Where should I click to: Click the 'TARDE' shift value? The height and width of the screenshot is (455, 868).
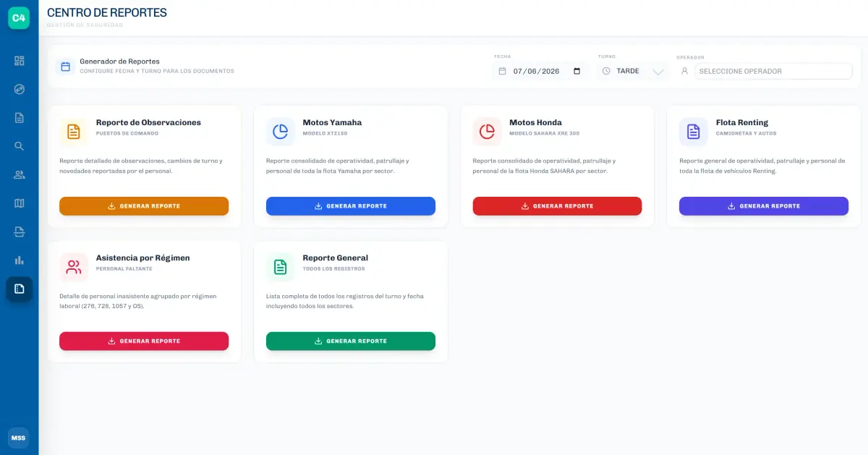click(628, 71)
